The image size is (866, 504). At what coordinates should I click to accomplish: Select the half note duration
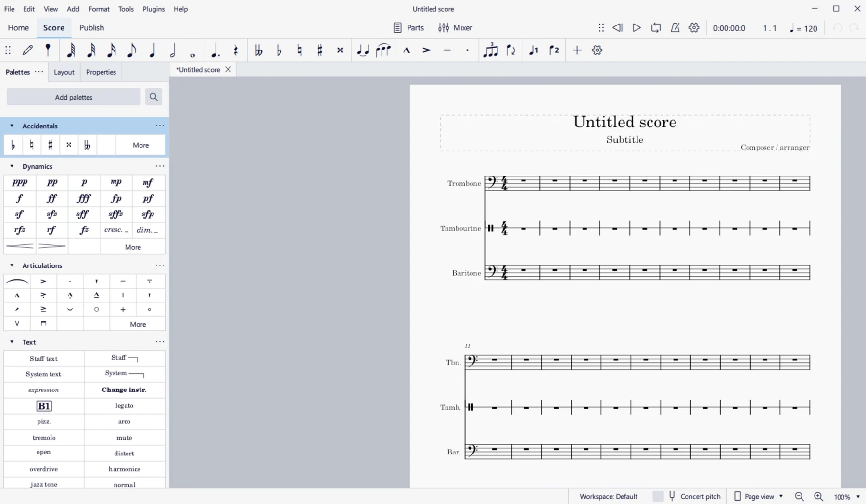pyautogui.click(x=173, y=50)
